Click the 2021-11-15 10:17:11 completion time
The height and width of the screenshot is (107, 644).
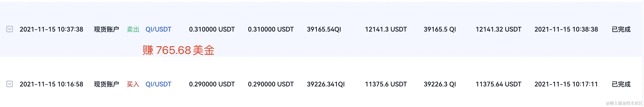566,84
